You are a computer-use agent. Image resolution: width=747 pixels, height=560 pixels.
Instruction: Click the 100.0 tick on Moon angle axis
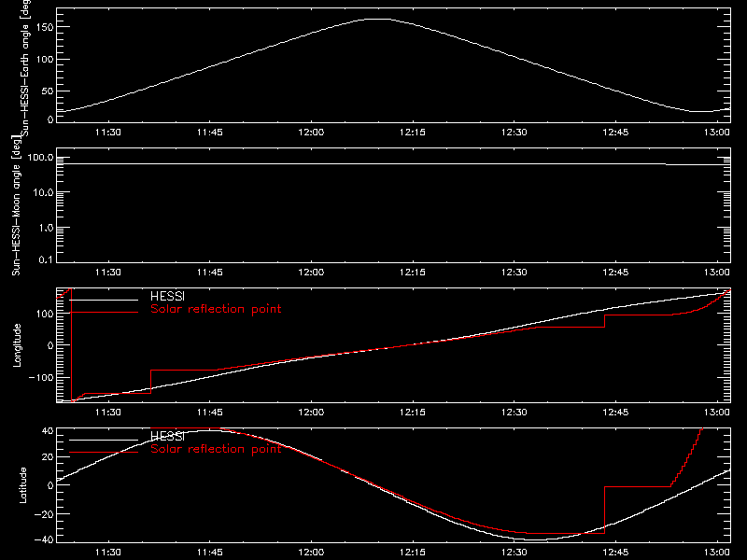(40, 158)
